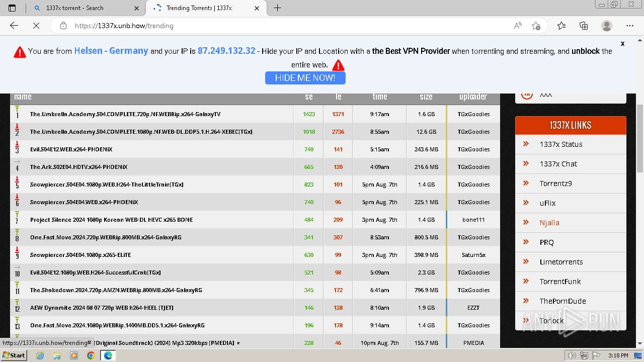Stop page loading with X button
This screenshot has height=362, width=644.
click(x=36, y=26)
